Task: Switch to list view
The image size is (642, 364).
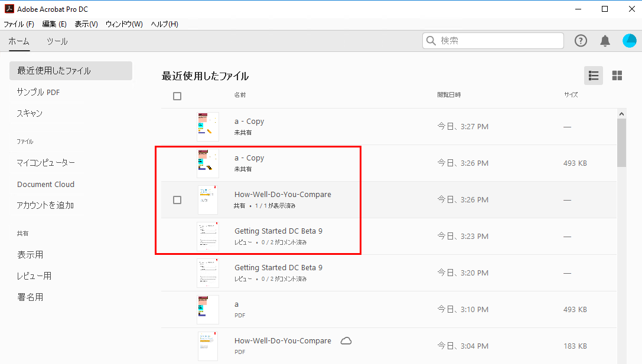Action: pos(594,76)
